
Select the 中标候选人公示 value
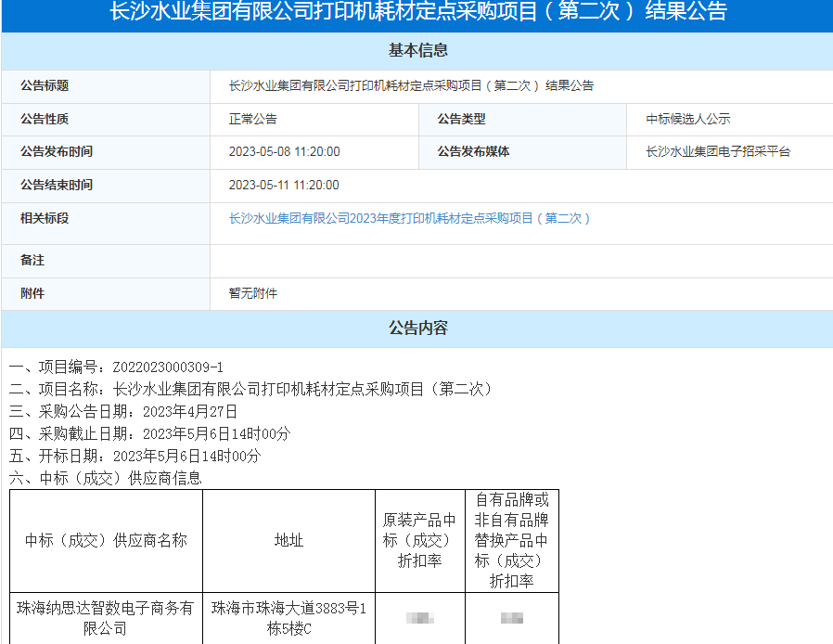coord(688,119)
